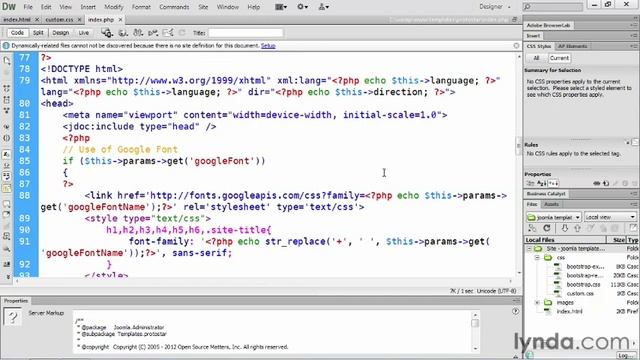Toggle Live view
Screen dimensions: 640x360
(83, 33)
